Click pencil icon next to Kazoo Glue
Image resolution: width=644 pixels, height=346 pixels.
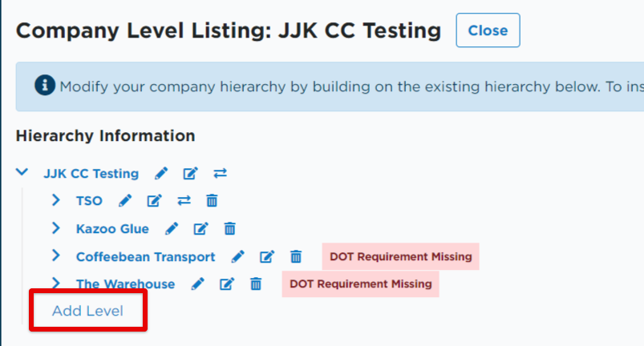172,229
